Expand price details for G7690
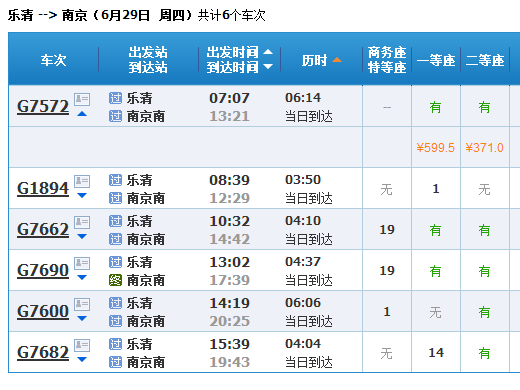The width and height of the screenshot is (520, 390). [x=82, y=278]
